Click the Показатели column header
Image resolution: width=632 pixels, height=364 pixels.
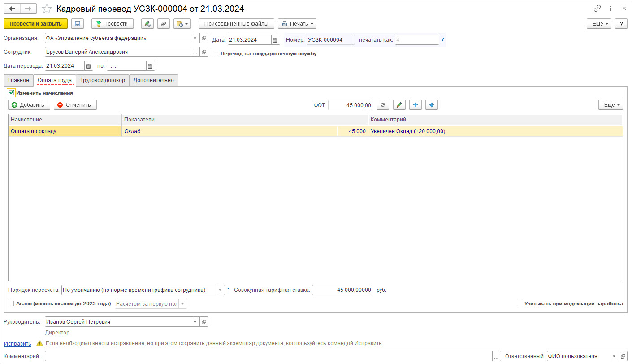(x=245, y=120)
